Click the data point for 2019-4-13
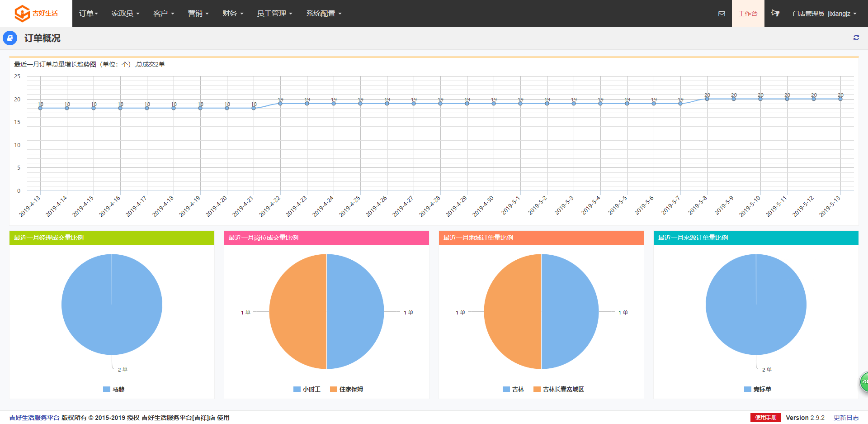 40,108
